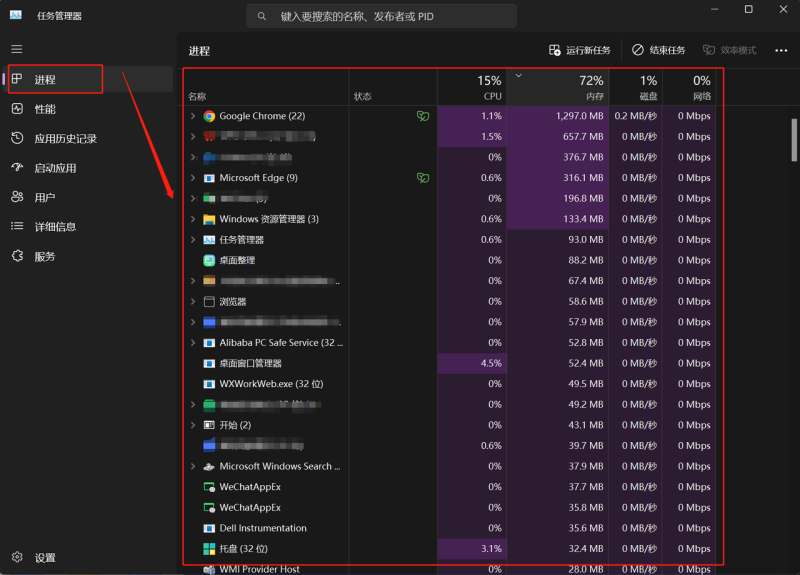
Task: Click WXWorkWeb.exe process icon
Action: (209, 384)
